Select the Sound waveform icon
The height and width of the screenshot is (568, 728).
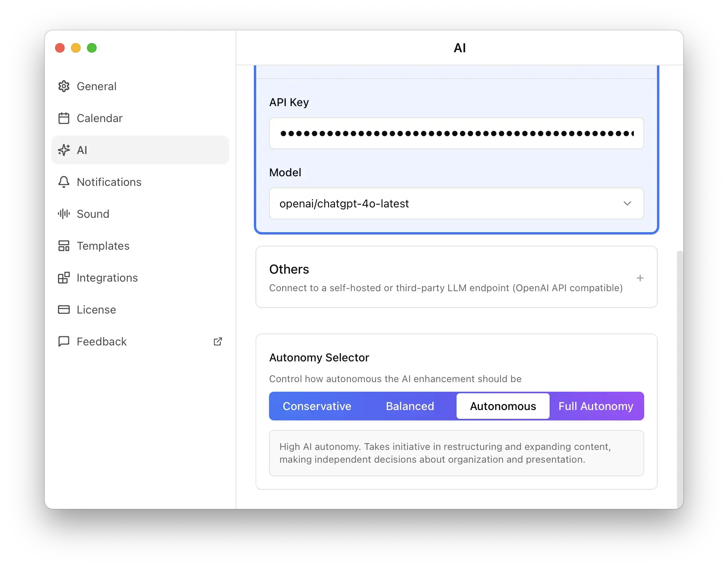[64, 214]
